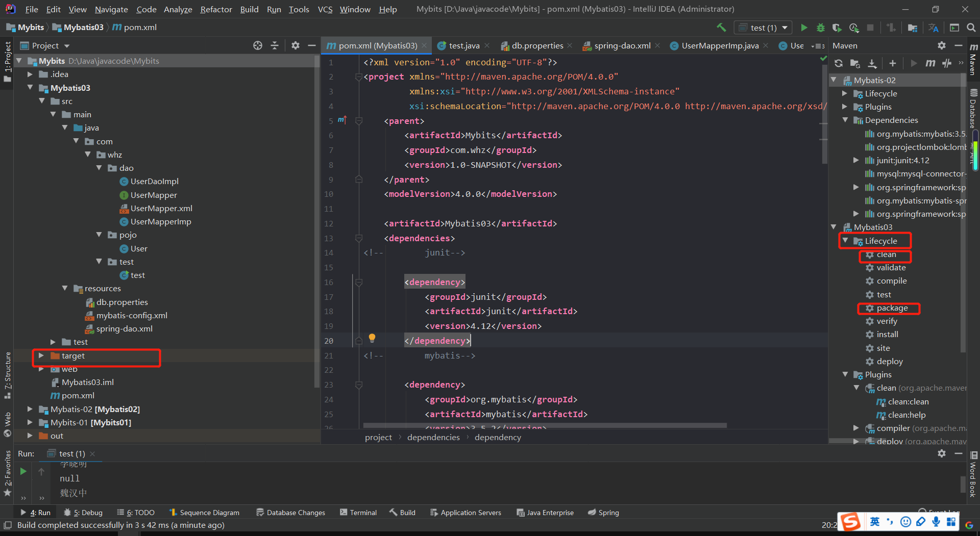Collapse all in Project panel

coord(275,45)
